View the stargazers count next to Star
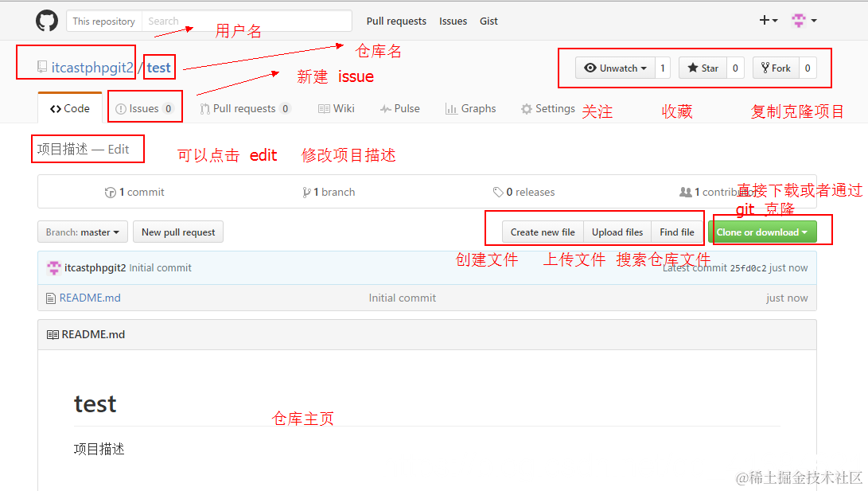 pos(735,68)
